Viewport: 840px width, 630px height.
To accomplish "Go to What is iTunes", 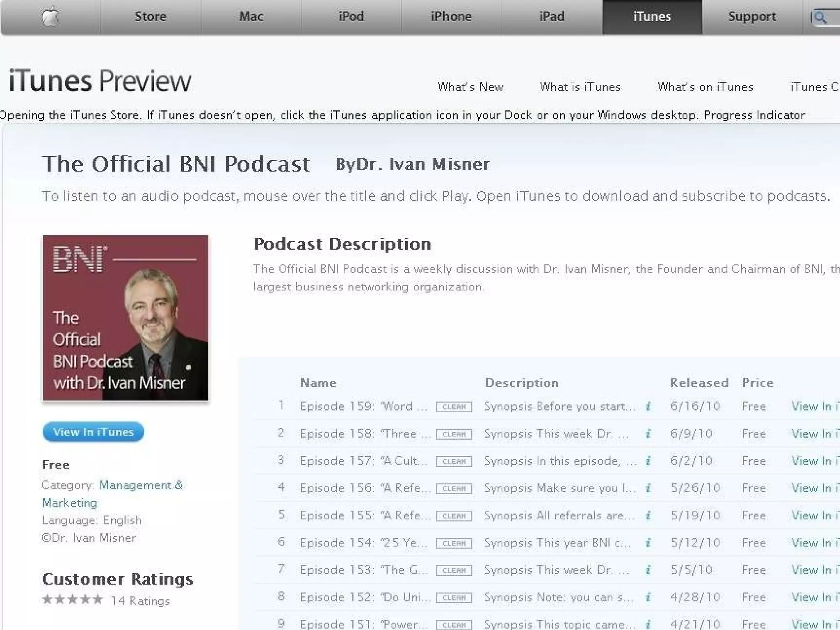I will pos(580,87).
